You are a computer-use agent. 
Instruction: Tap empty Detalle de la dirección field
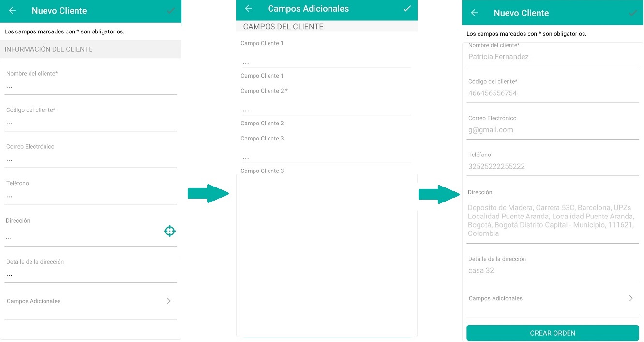click(x=91, y=275)
